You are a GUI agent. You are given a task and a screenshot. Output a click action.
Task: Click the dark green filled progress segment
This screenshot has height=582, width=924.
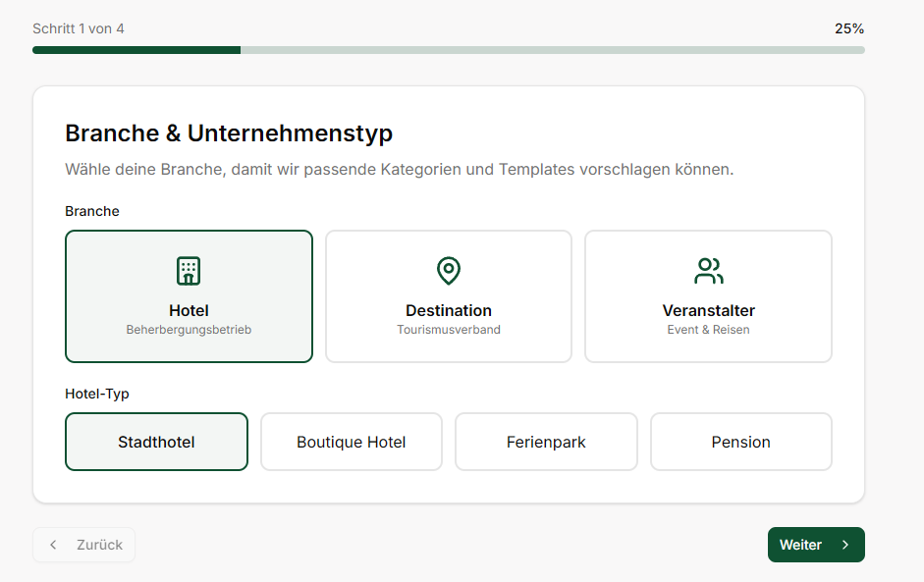[x=136, y=49]
